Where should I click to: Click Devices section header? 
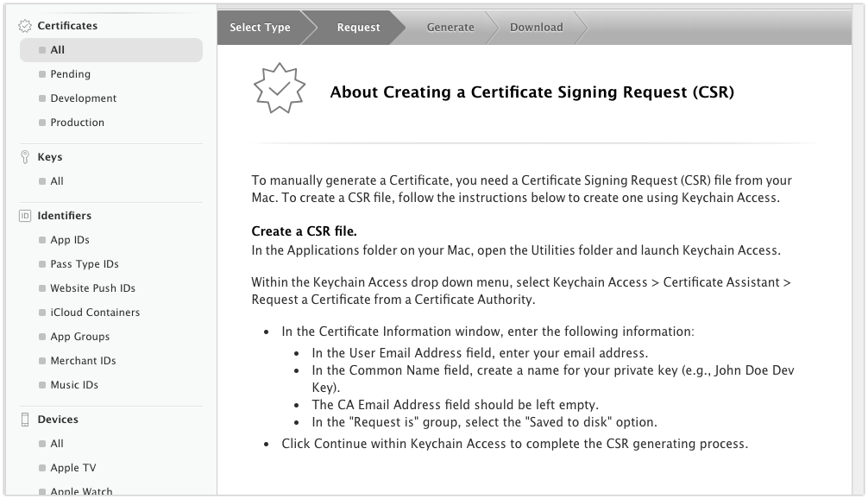coord(58,420)
